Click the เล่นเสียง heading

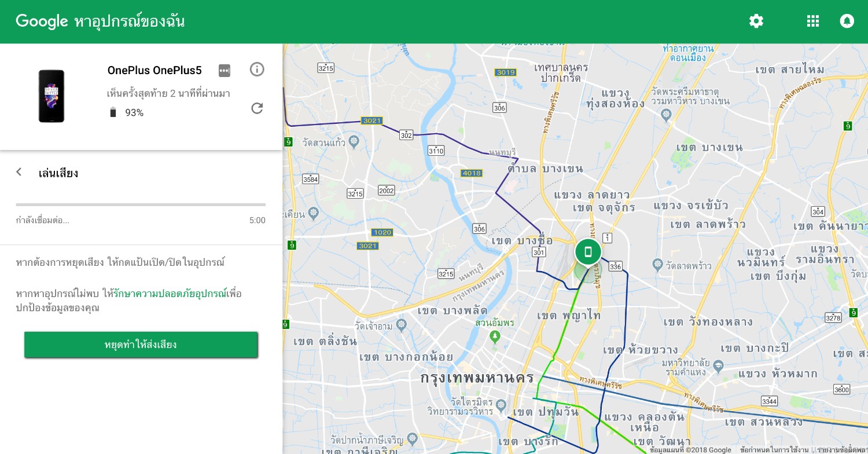coord(58,173)
